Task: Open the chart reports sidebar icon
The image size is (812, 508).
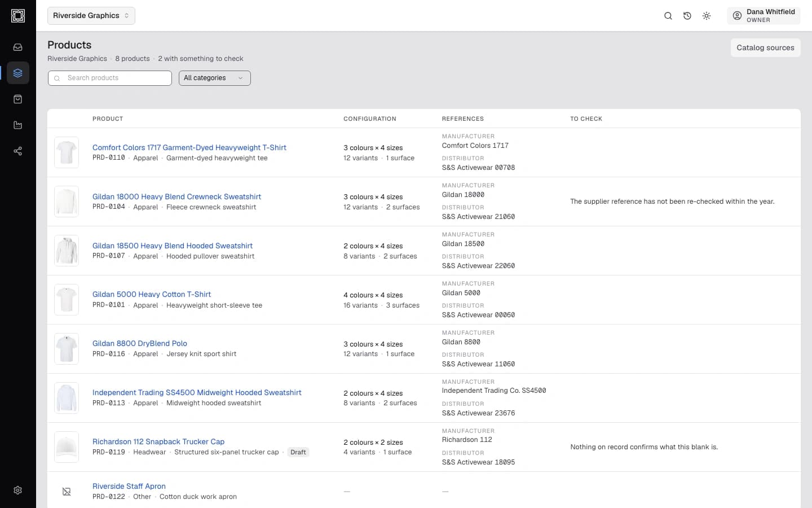Action: 18,125
